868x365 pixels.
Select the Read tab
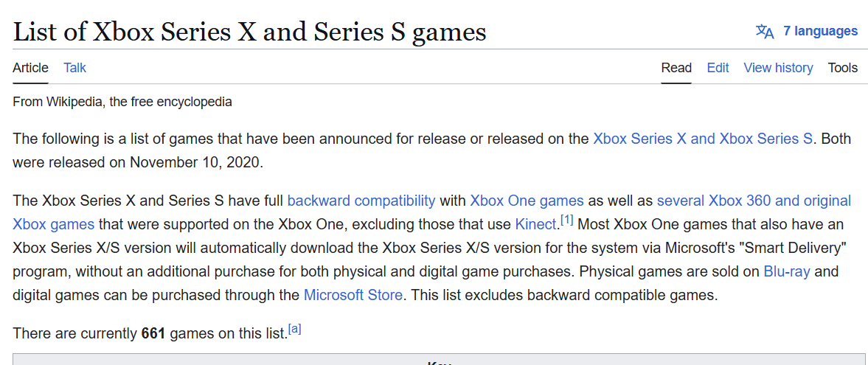[x=676, y=68]
